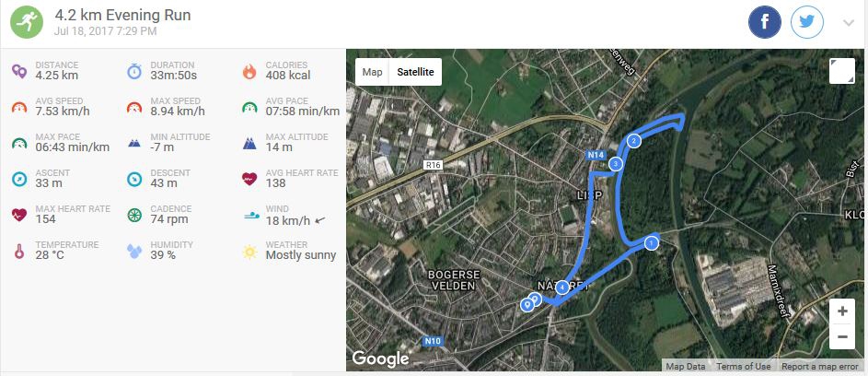The height and width of the screenshot is (376, 868).
Task: Click Report a map error link
Action: click(820, 367)
